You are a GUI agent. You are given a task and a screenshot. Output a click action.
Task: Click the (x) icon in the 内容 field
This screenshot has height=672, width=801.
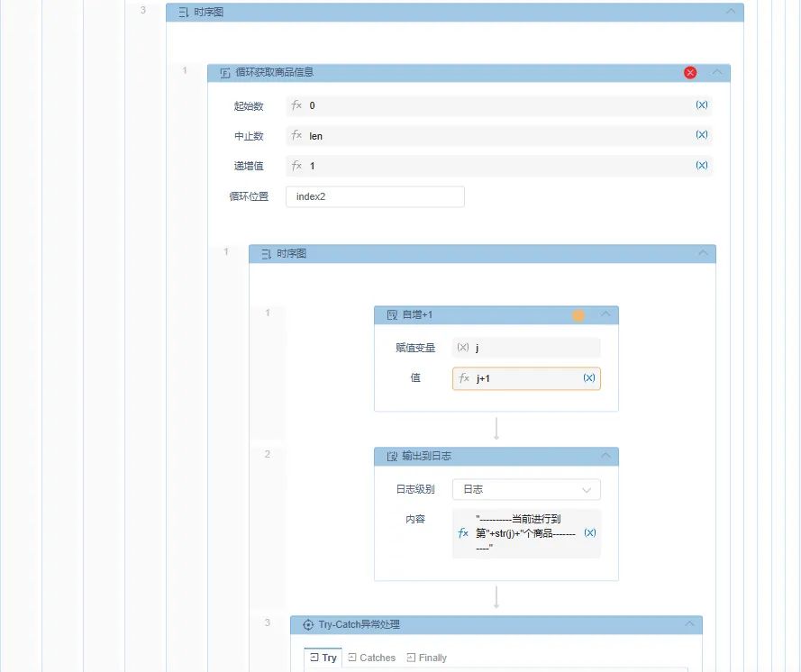tap(589, 533)
